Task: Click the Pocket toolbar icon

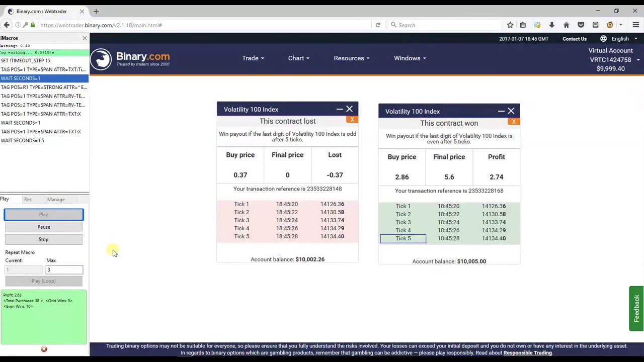Action: click(581, 25)
